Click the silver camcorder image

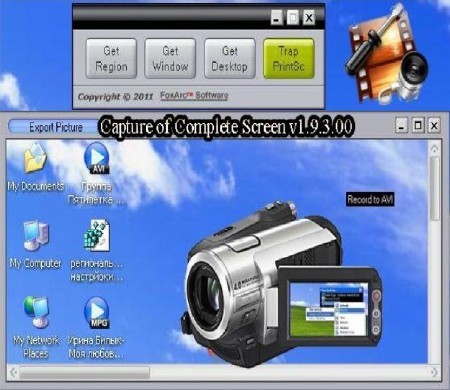click(282, 283)
